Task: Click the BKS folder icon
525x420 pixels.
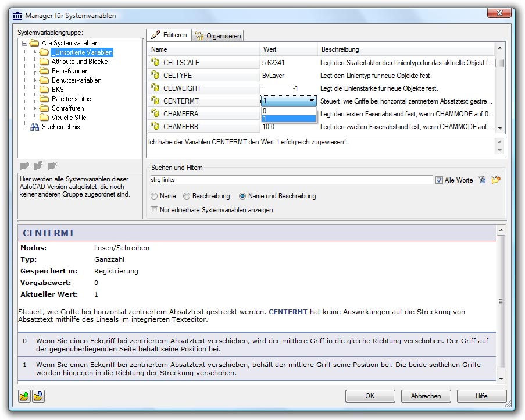Action: (x=44, y=90)
